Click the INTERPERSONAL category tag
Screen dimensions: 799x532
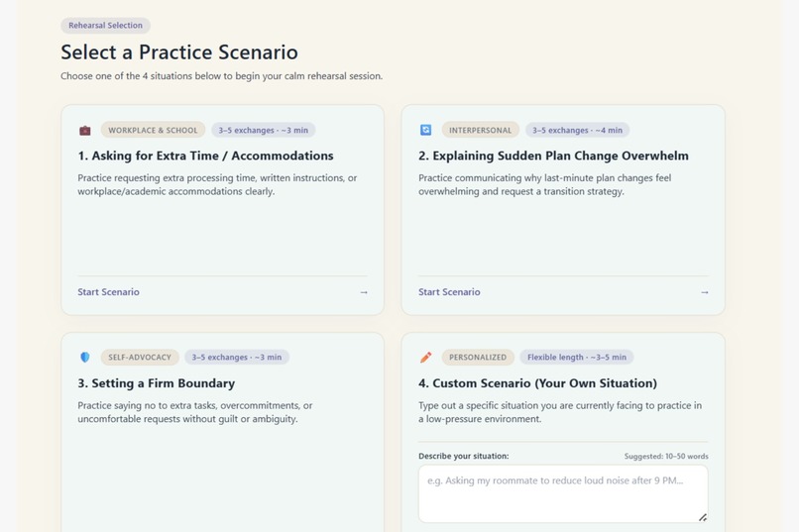[x=480, y=131]
